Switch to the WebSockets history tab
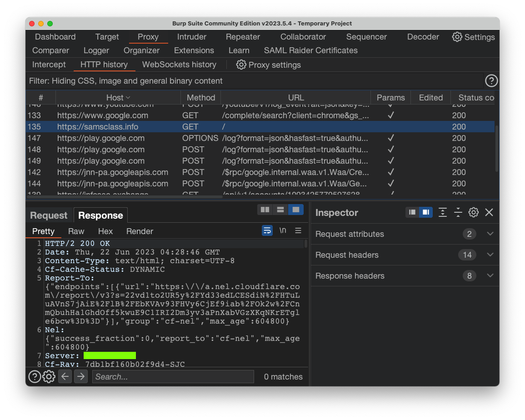The image size is (525, 420). [x=179, y=65]
